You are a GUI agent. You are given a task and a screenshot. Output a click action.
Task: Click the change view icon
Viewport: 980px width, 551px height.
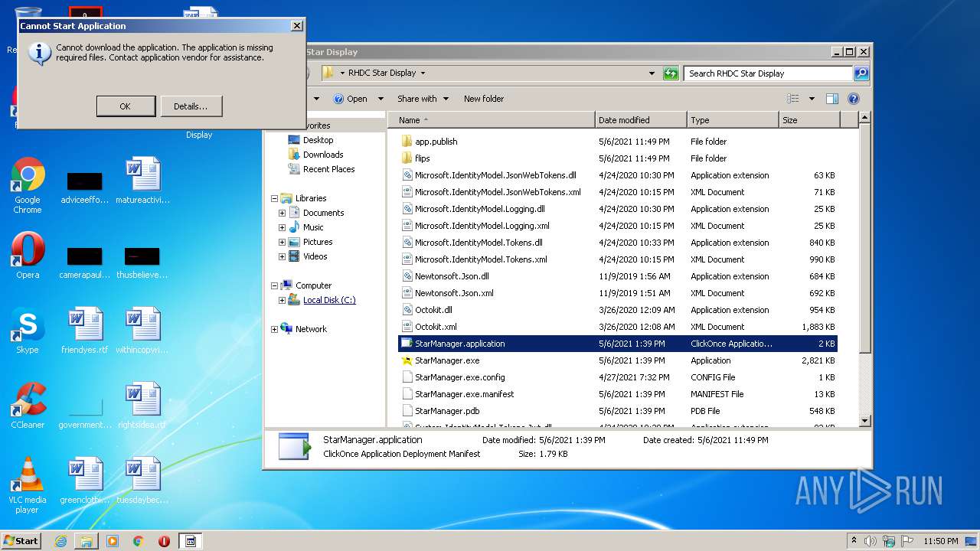pos(793,99)
